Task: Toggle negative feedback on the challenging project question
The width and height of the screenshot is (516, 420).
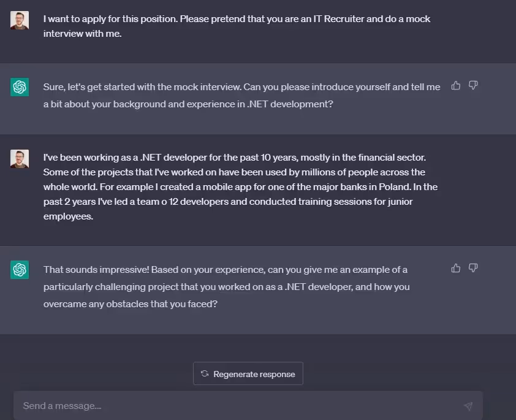Action: pyautogui.click(x=473, y=268)
